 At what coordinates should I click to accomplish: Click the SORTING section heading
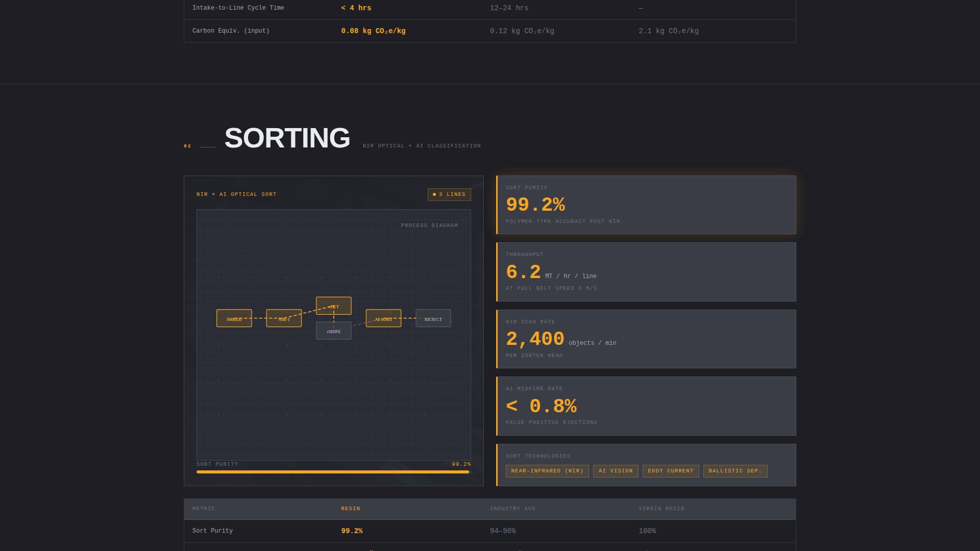tap(287, 138)
